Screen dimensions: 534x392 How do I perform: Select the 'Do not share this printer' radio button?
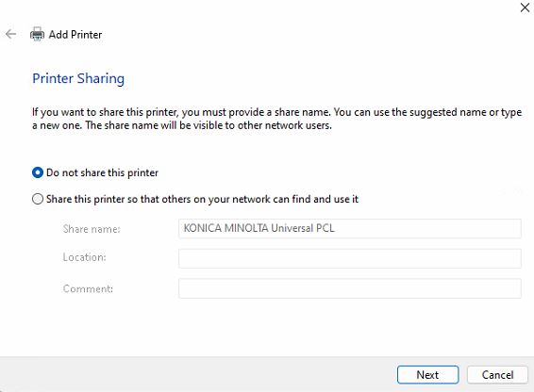(x=38, y=172)
